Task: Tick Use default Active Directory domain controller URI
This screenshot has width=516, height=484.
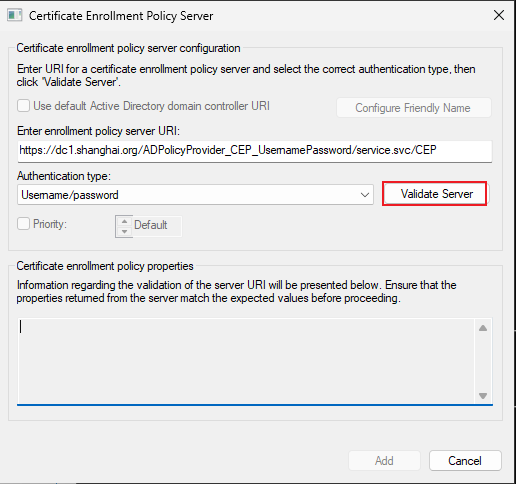Action: 23,106
